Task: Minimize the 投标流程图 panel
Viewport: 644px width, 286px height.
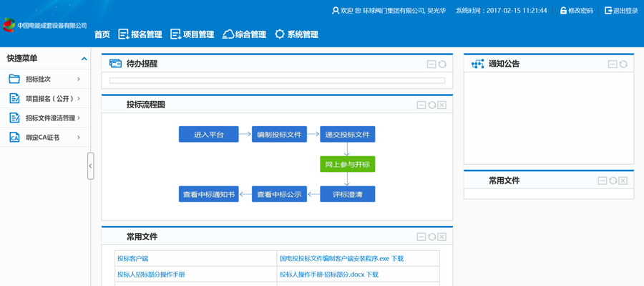Action: click(x=421, y=105)
